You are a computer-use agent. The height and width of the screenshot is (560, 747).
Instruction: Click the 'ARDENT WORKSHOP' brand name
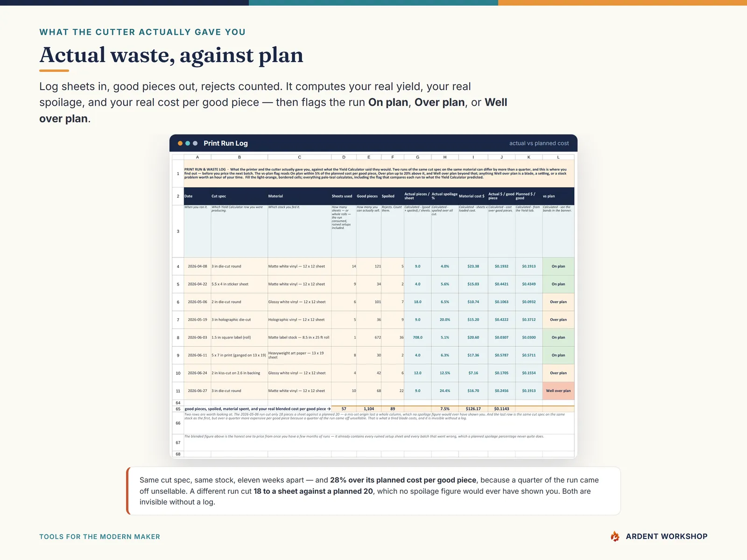pyautogui.click(x=667, y=537)
